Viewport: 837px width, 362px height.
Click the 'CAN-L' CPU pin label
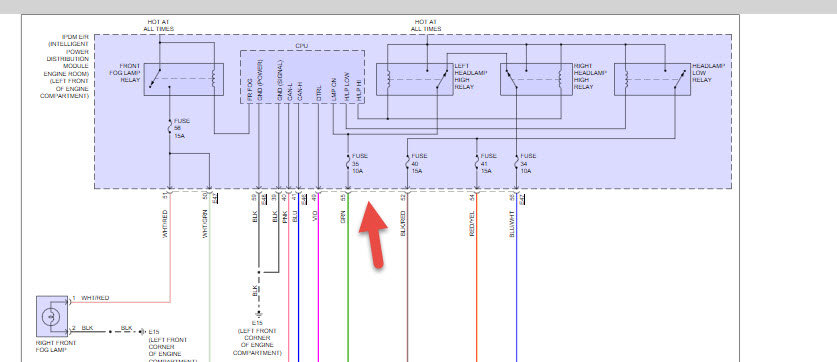289,93
